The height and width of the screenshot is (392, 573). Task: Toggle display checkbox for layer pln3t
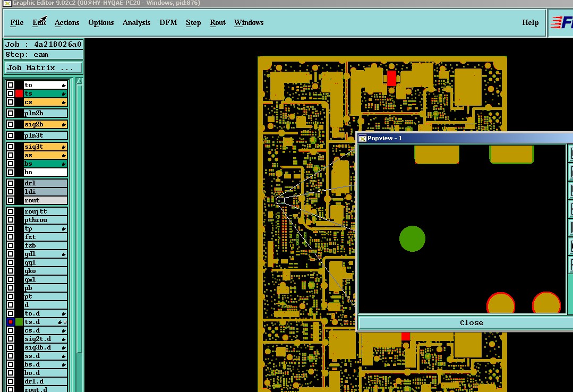[x=11, y=135]
